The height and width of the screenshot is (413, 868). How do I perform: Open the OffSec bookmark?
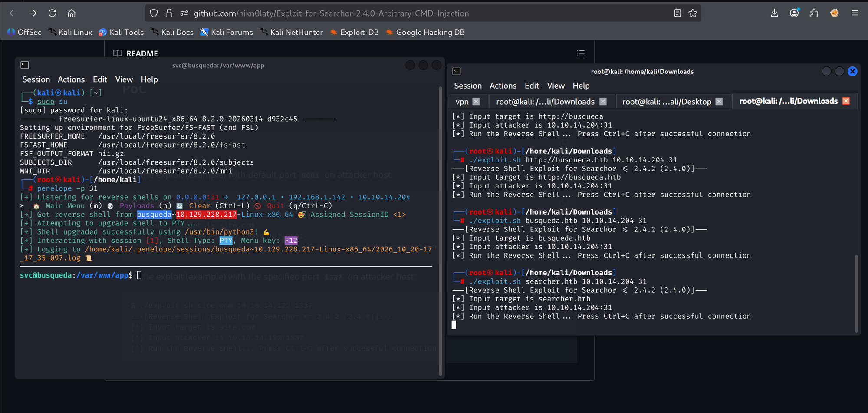tap(24, 32)
